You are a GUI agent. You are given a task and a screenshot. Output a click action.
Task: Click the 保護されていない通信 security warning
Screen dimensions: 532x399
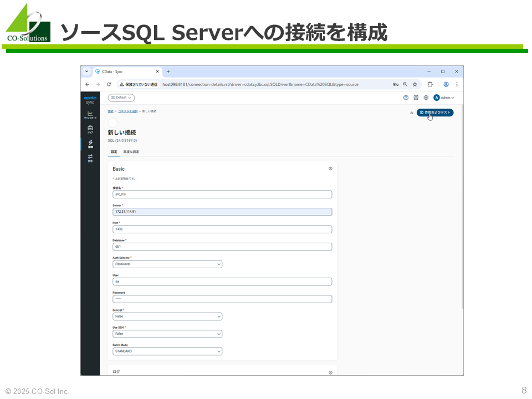[139, 84]
